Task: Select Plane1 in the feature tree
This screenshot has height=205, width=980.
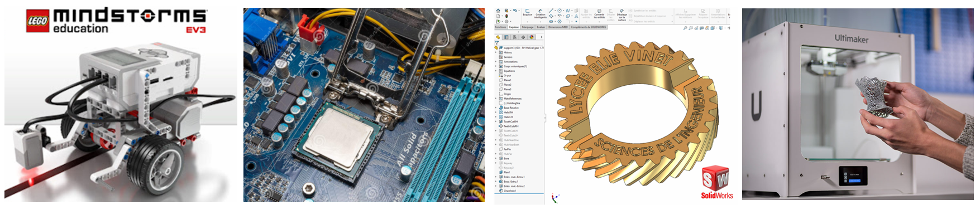Action: (x=507, y=80)
